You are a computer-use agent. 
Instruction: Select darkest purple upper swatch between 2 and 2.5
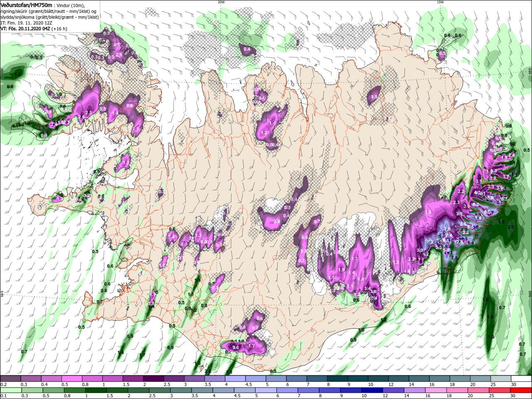point(154,379)
